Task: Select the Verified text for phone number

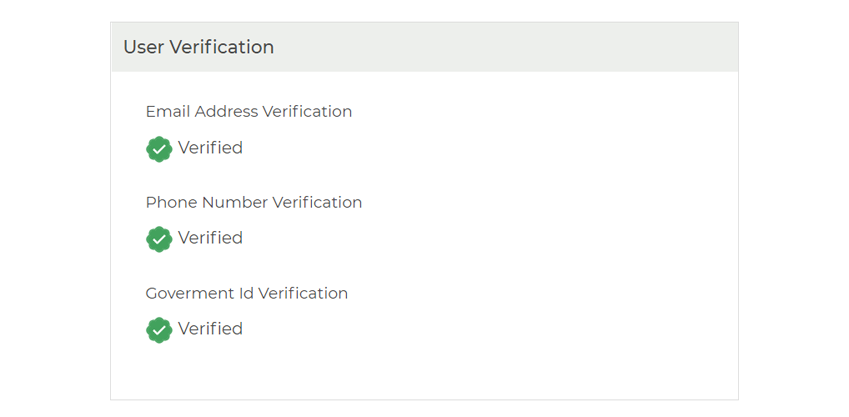Action: pos(210,238)
